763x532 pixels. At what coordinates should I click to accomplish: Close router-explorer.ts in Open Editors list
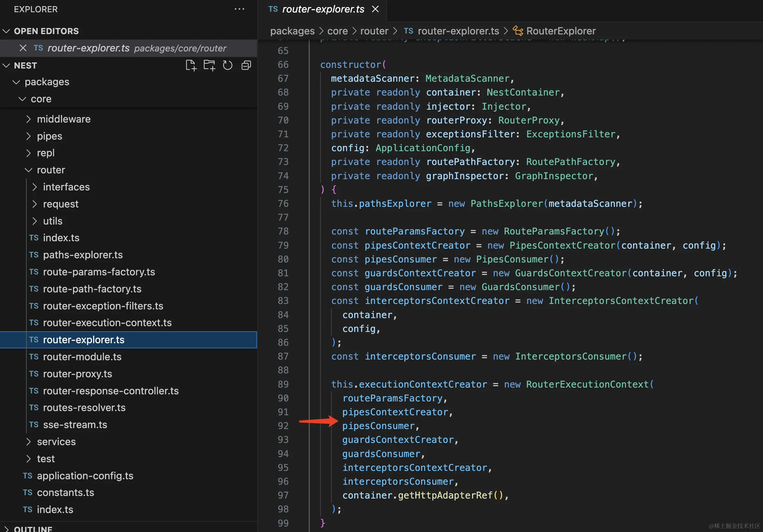coord(23,48)
